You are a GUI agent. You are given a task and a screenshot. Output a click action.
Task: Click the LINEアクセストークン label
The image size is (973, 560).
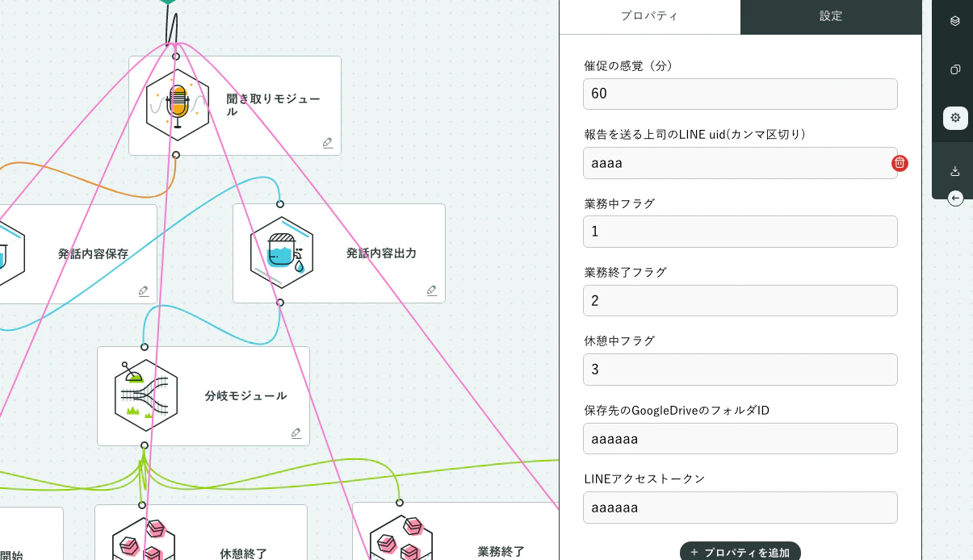[644, 479]
